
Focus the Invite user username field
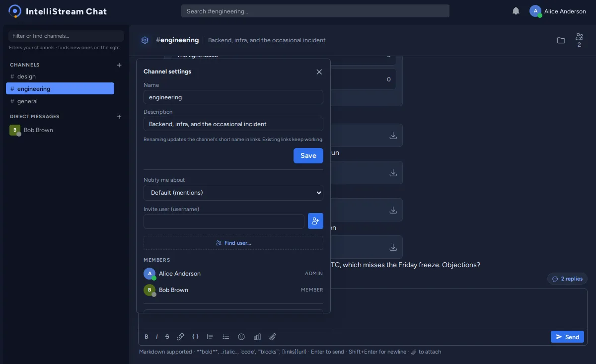[224, 221]
